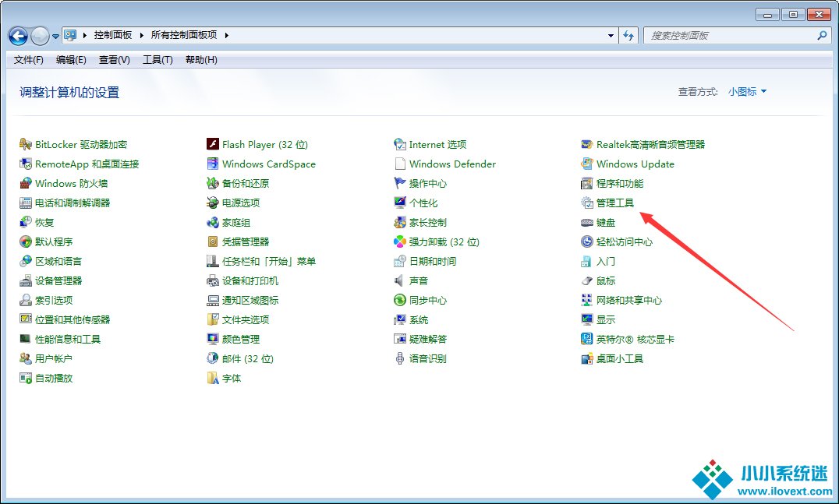Open the 语音识别 microphone icon

pos(400,358)
